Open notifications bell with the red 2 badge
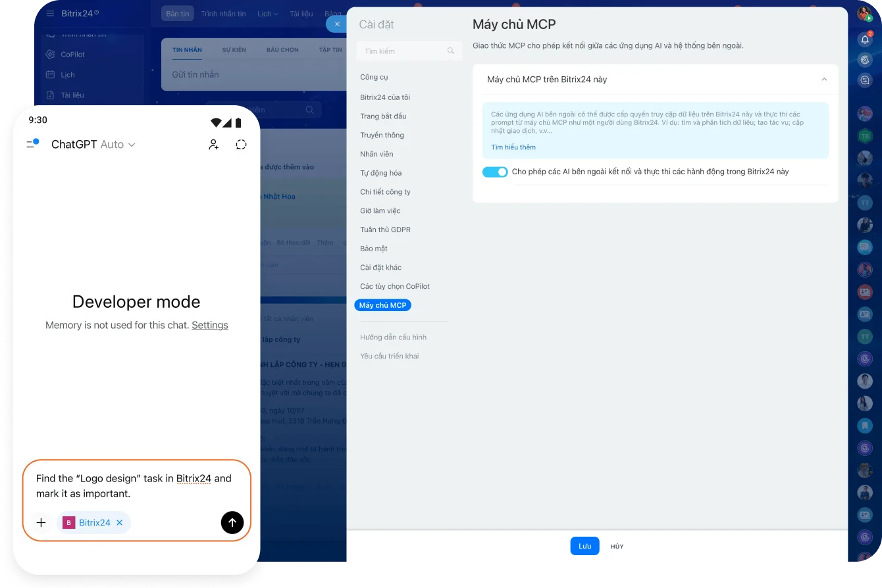 click(x=865, y=39)
